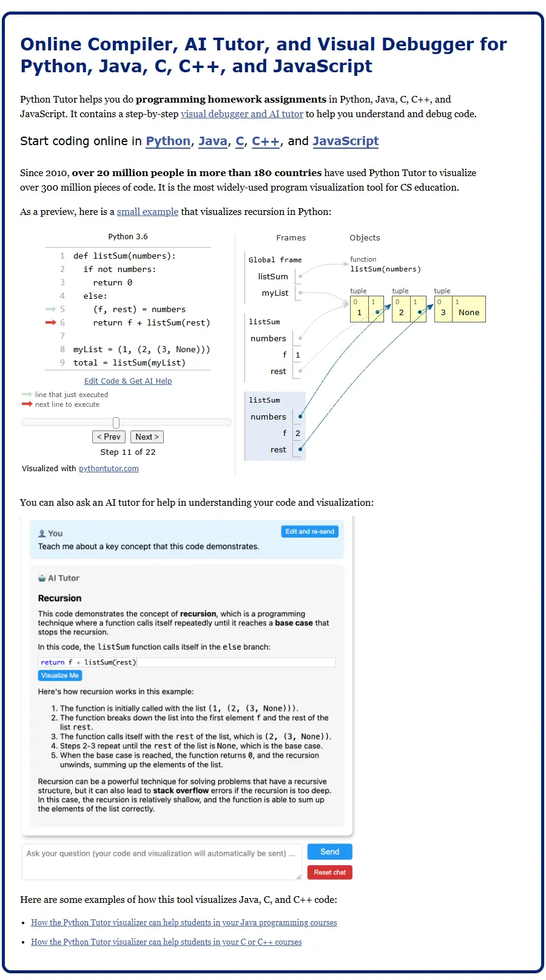Open the Java programming courses article link
This screenshot has width=546, height=980.
click(184, 923)
